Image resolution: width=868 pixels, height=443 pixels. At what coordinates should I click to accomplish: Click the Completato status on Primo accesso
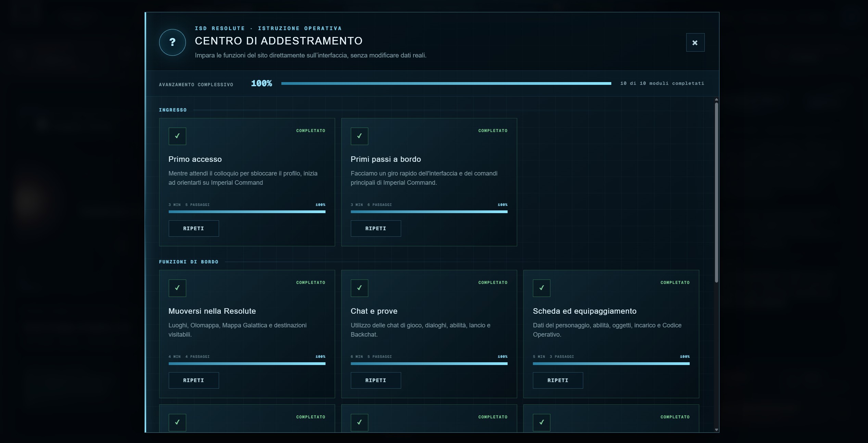pos(311,131)
